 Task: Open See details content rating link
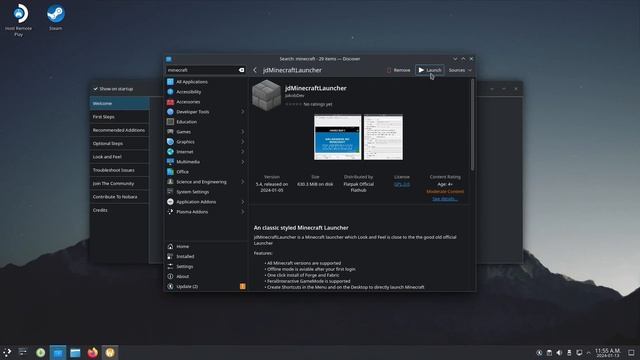point(445,199)
